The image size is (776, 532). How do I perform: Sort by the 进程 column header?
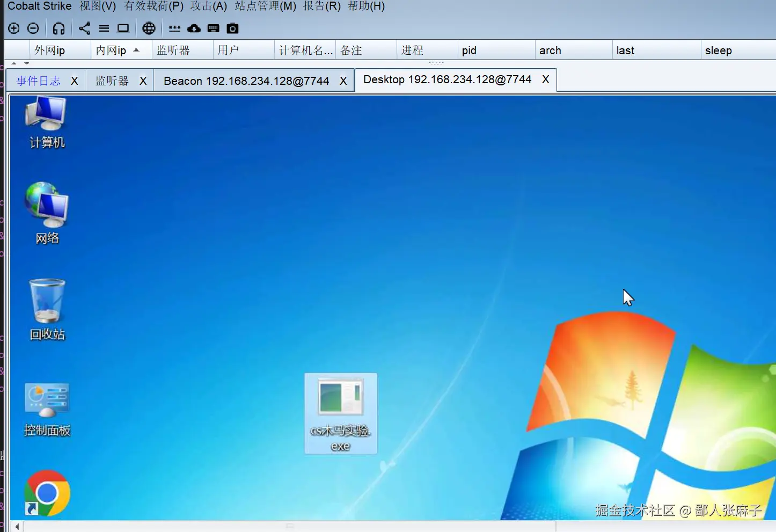tap(427, 50)
